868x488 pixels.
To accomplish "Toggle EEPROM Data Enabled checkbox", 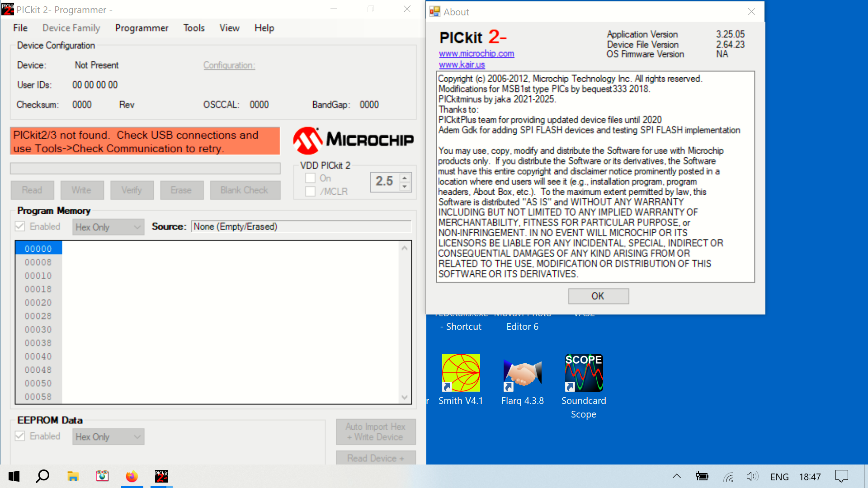I will pyautogui.click(x=20, y=436).
